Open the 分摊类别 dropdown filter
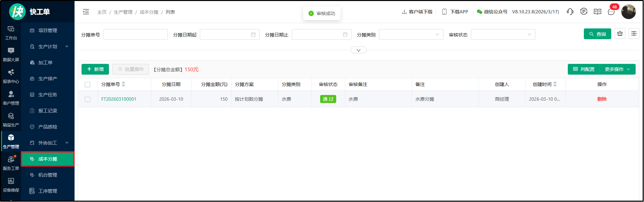This screenshot has height=202, width=644. coord(411,34)
